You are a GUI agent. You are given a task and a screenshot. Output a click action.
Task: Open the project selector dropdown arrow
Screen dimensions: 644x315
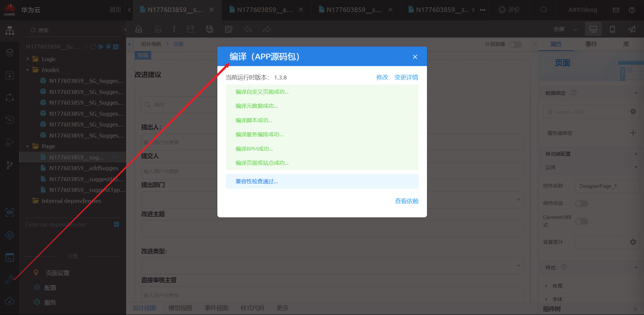(86, 47)
